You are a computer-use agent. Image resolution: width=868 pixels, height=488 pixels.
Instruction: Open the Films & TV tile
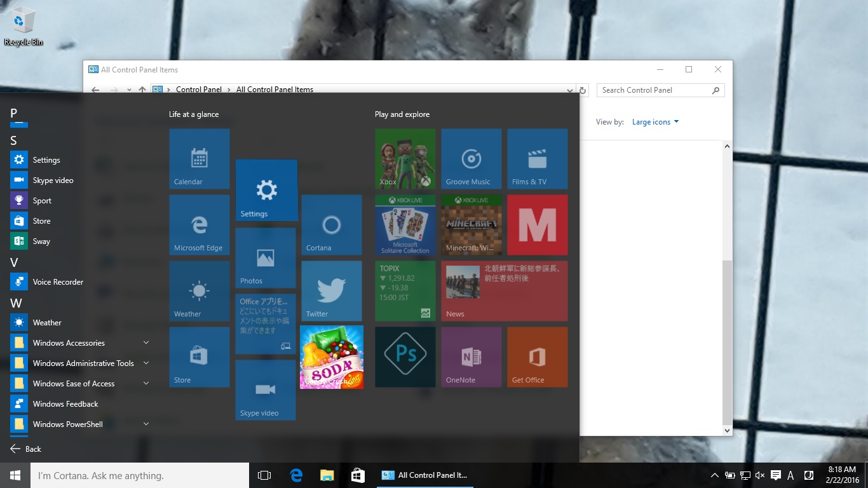538,159
